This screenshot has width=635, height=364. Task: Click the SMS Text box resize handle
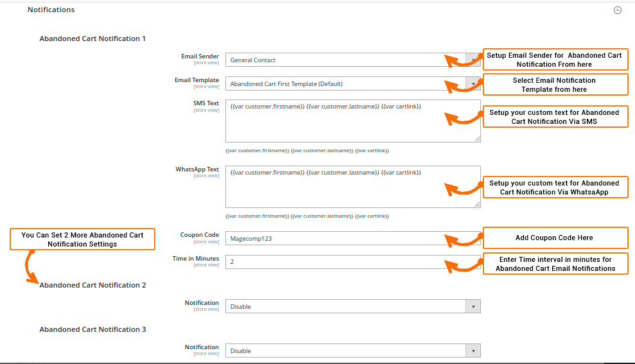tap(477, 139)
